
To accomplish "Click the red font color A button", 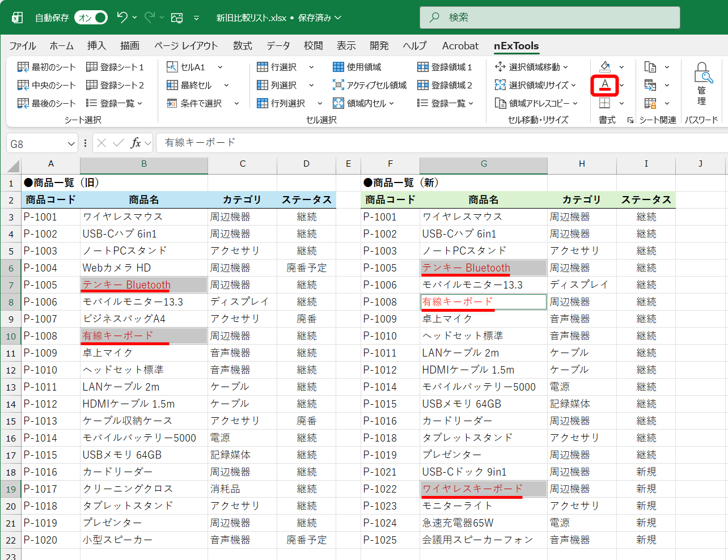I will pos(605,85).
